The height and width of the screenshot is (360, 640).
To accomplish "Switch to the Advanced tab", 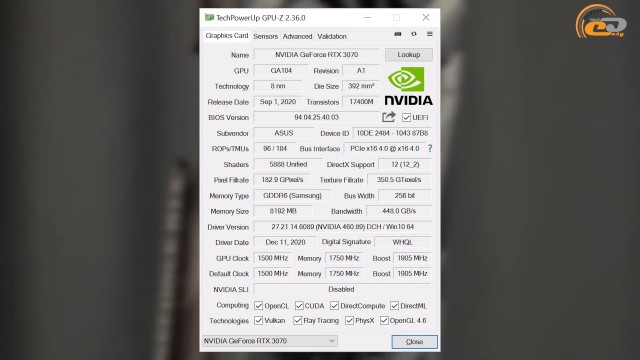I will 297,36.
